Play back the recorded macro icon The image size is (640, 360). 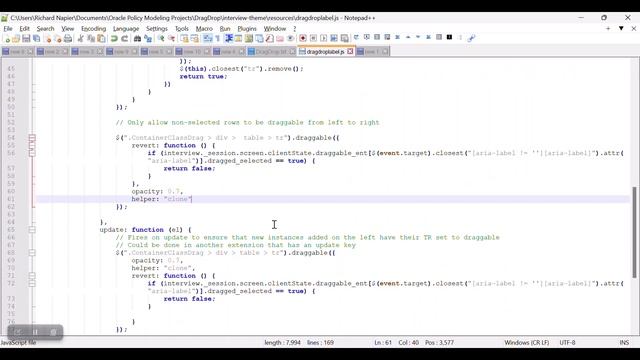point(323,38)
